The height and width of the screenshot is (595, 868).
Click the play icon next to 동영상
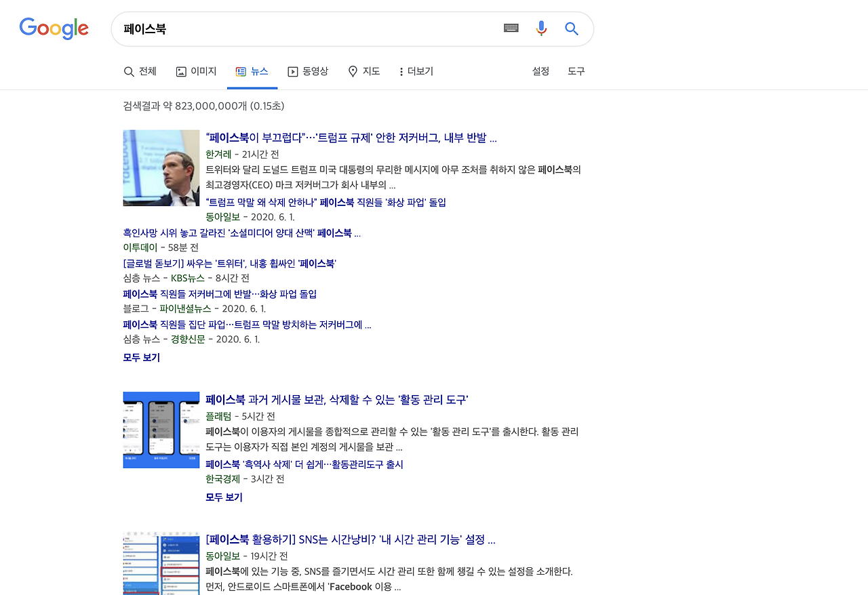[292, 70]
